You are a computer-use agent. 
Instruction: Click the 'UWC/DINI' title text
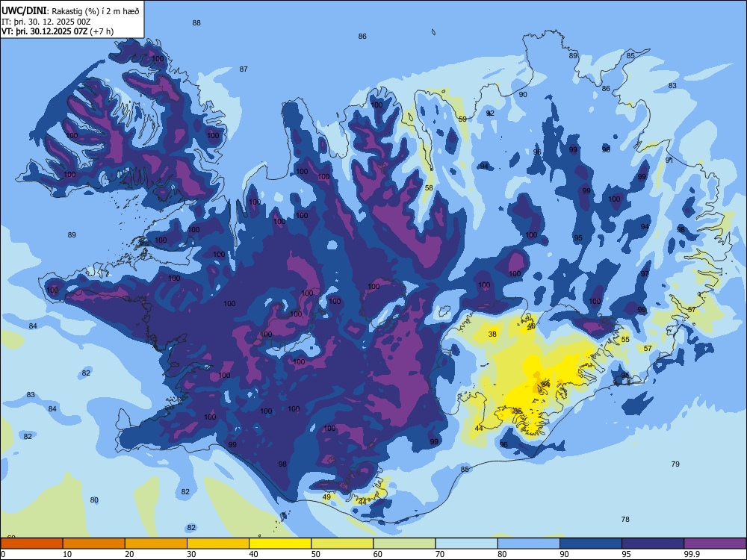(x=24, y=10)
